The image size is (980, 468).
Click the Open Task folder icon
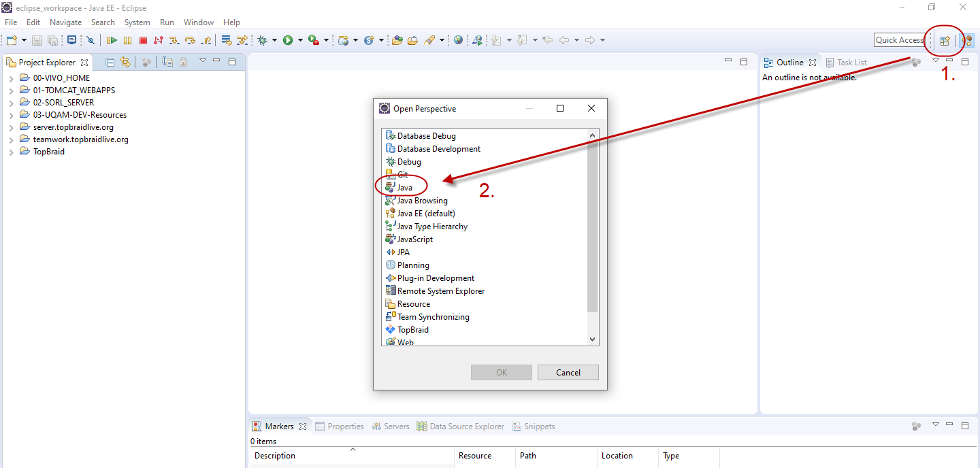pyautogui.click(x=412, y=40)
